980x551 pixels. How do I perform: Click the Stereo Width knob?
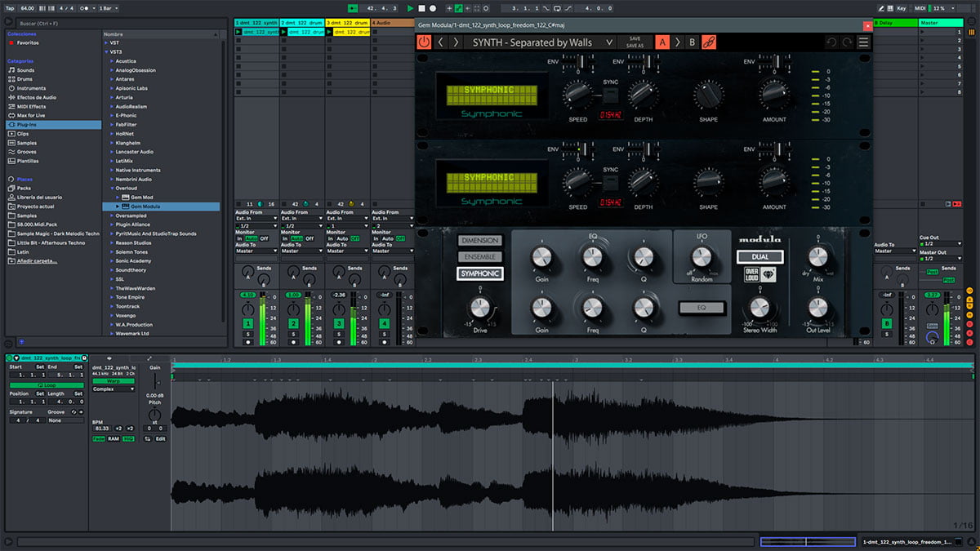759,307
